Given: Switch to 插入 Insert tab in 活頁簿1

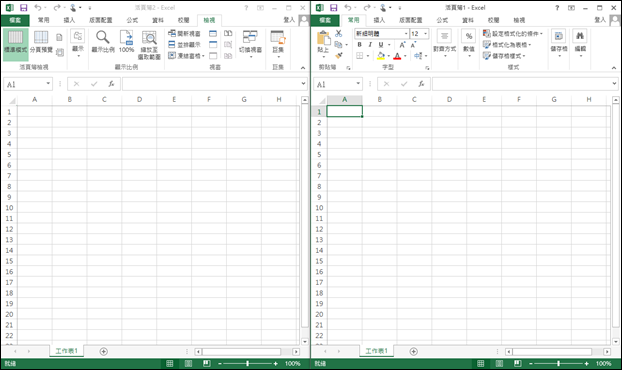Looking at the screenshot, I should [x=379, y=20].
